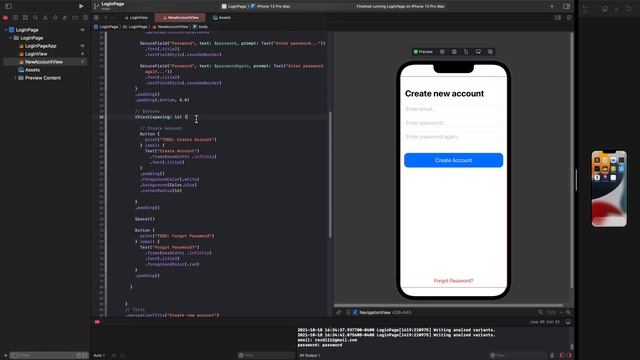Click LoginPage project breadcrumb in jump bar
The height and width of the screenshot is (360, 640).
(x=106, y=27)
